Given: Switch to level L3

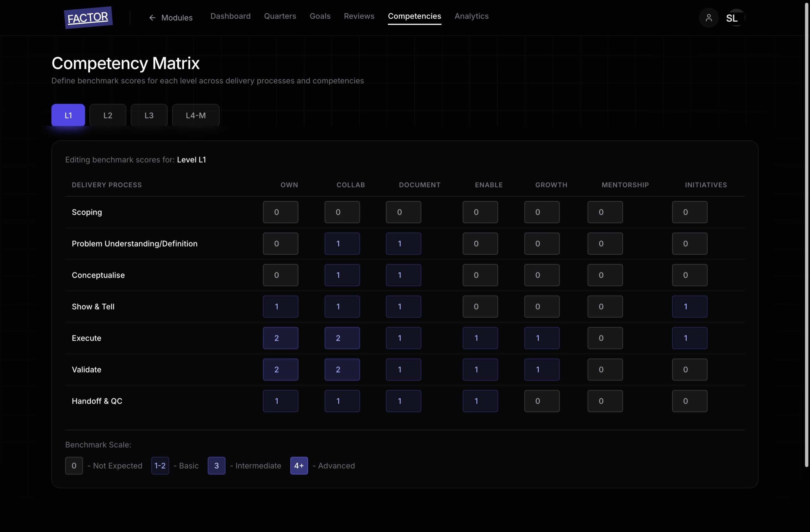Looking at the screenshot, I should (149, 115).
